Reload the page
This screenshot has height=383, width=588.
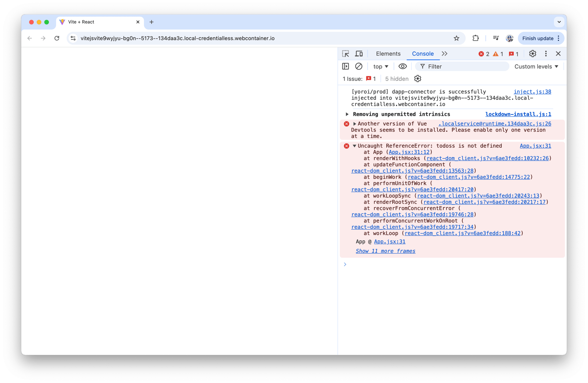[57, 38]
